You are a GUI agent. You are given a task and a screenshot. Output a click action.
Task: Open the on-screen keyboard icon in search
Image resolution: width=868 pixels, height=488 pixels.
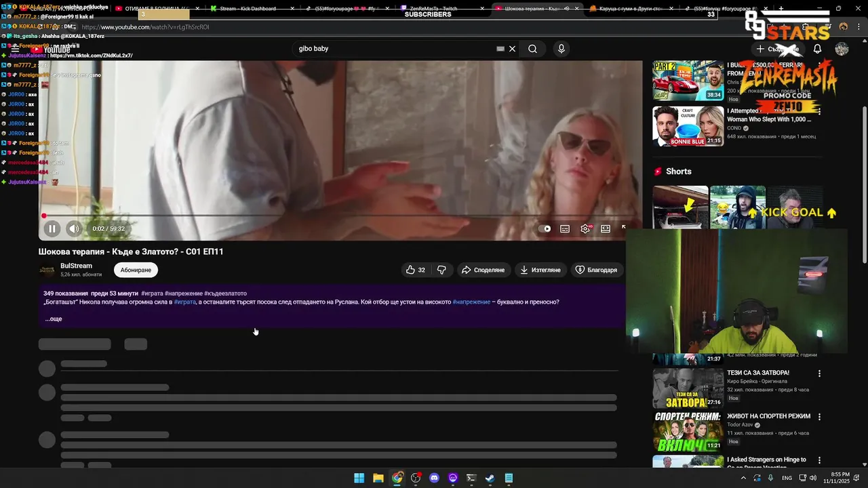click(500, 49)
